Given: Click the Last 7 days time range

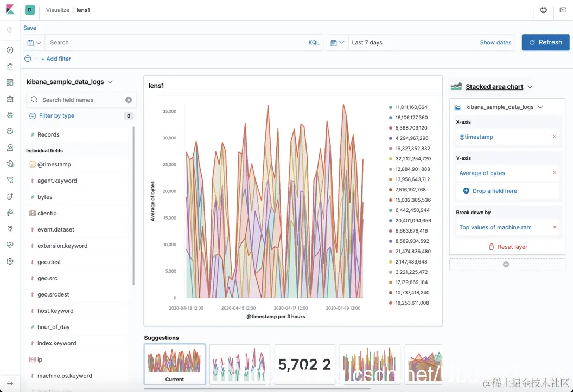Looking at the screenshot, I should 367,42.
